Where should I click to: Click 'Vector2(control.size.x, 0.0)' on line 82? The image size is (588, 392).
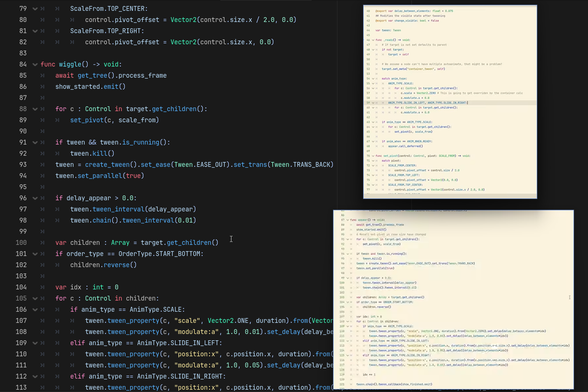[x=222, y=42]
